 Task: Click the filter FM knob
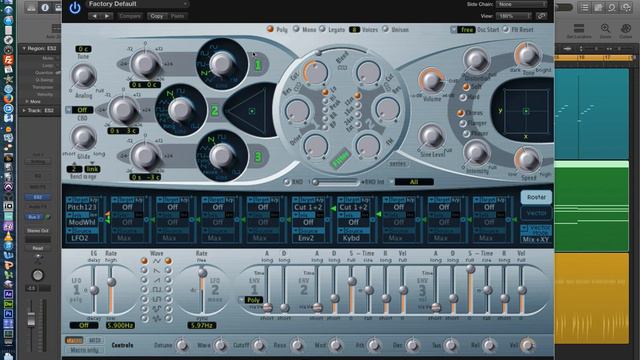point(368,145)
